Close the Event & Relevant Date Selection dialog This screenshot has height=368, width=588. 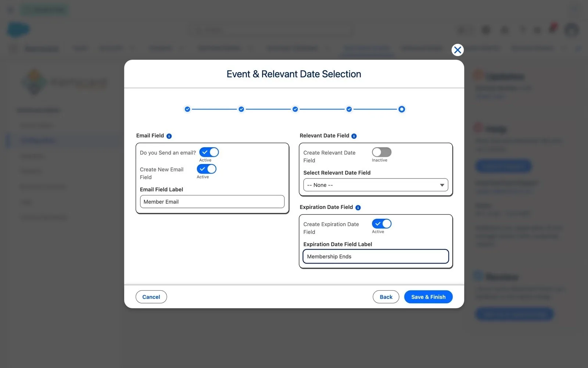[458, 50]
